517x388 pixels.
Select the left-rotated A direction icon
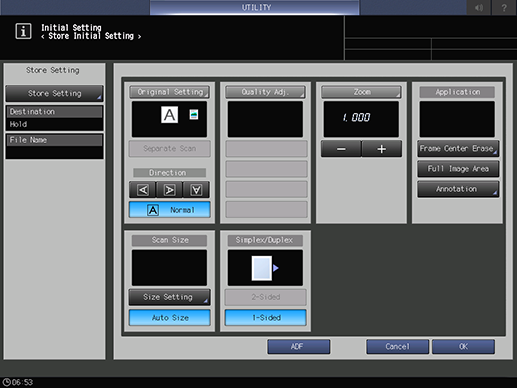143,190
